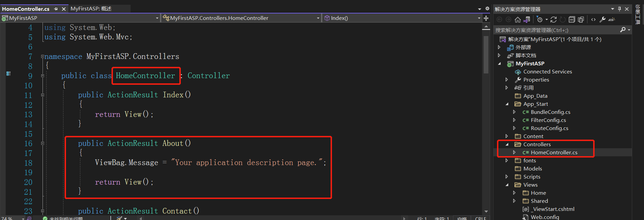Open the active documents list dropdown arrow
Image resolution: width=644 pixels, height=220 pixels.
tap(479, 9)
